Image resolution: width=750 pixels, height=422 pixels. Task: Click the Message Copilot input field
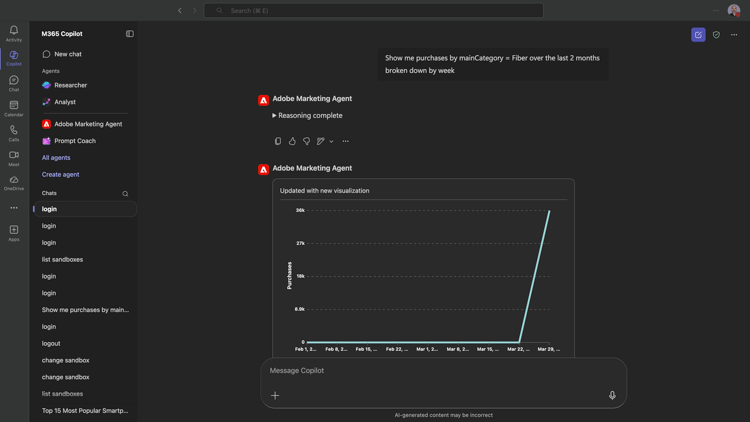(443, 370)
